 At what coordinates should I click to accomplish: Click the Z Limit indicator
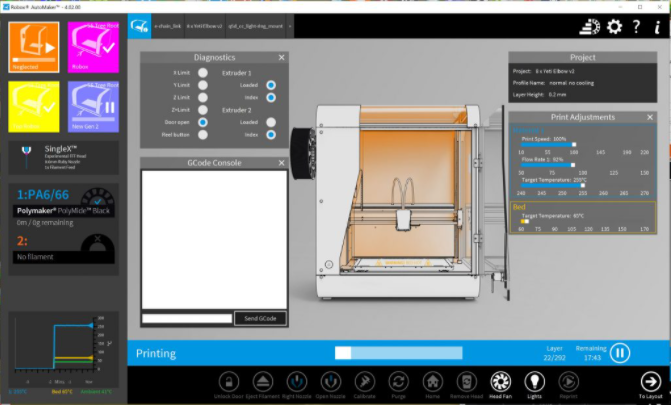point(203,98)
